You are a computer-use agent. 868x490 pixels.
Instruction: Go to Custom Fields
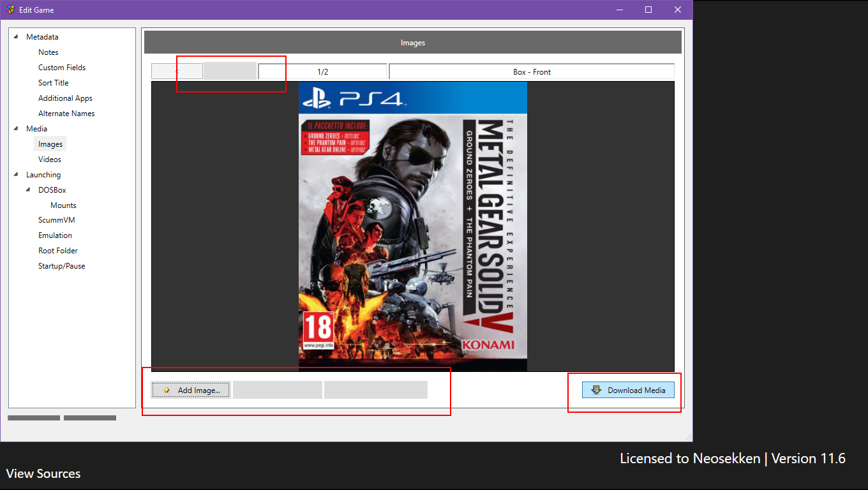point(62,68)
